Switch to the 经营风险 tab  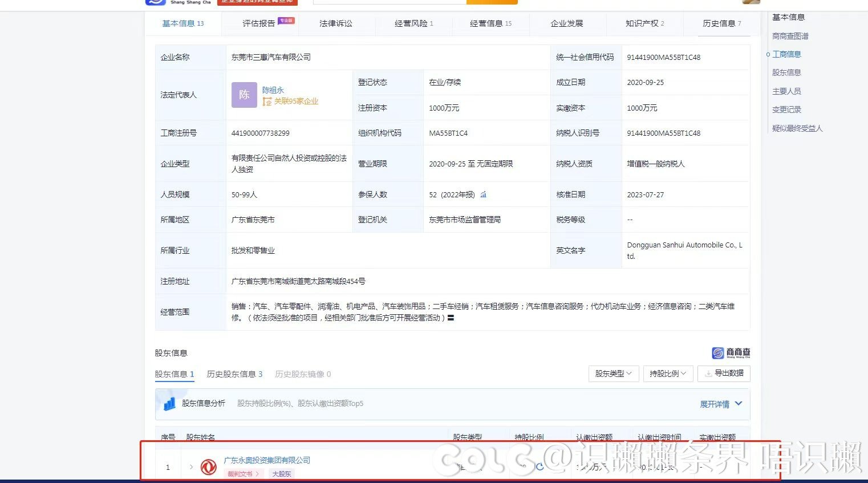coord(414,23)
